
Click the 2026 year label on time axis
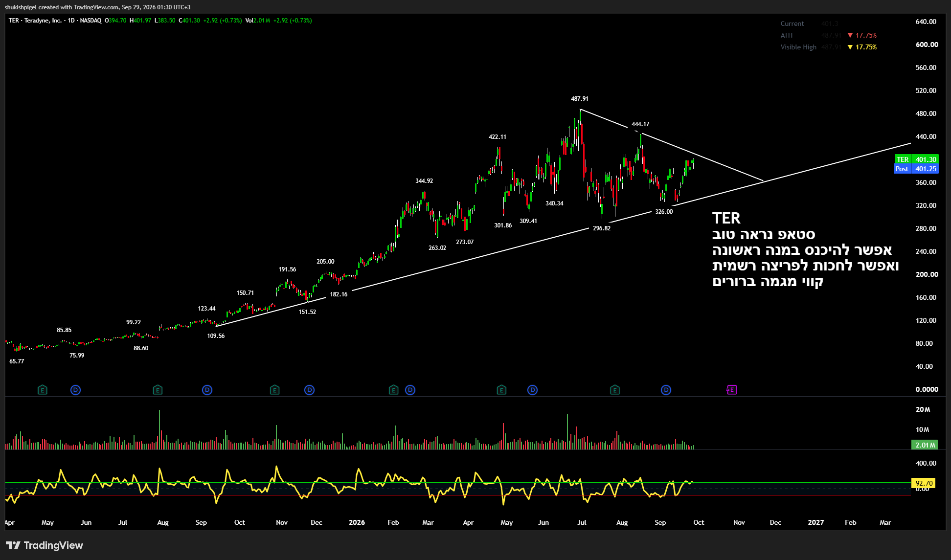[357, 522]
